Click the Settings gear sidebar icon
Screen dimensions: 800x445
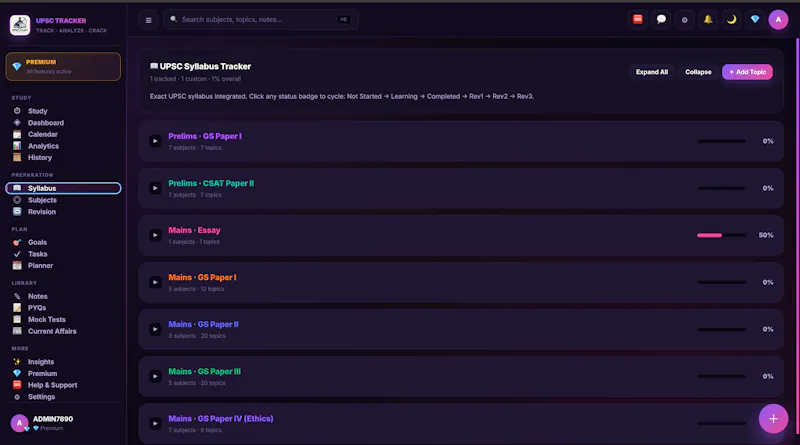17,397
